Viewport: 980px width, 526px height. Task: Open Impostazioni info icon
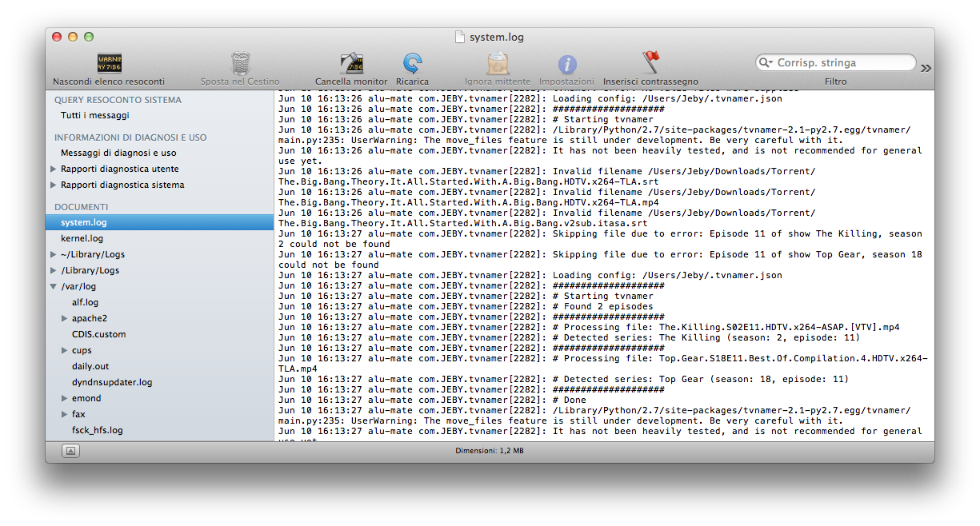click(567, 64)
